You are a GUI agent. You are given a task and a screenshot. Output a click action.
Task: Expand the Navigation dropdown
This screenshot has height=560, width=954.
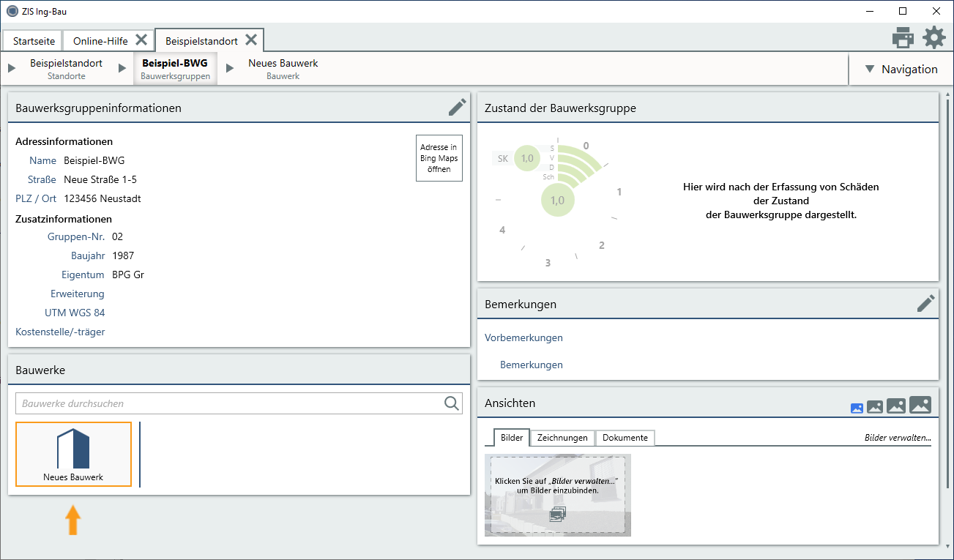tap(901, 70)
